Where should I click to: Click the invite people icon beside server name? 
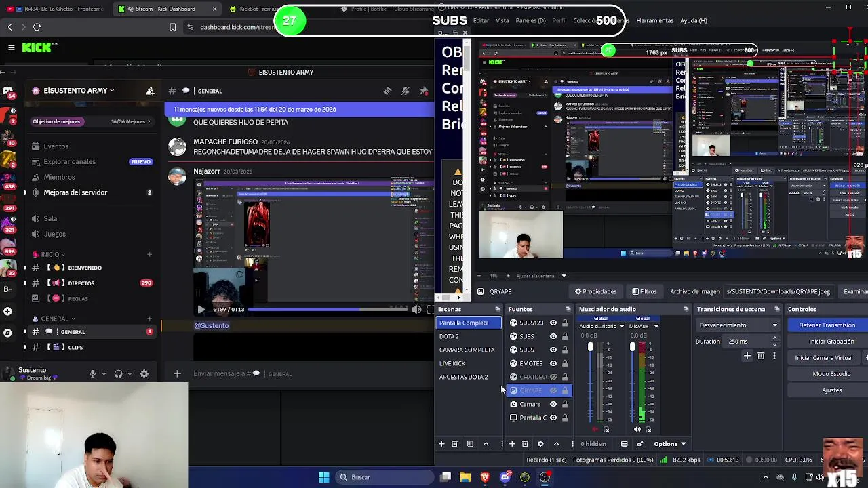tap(150, 91)
